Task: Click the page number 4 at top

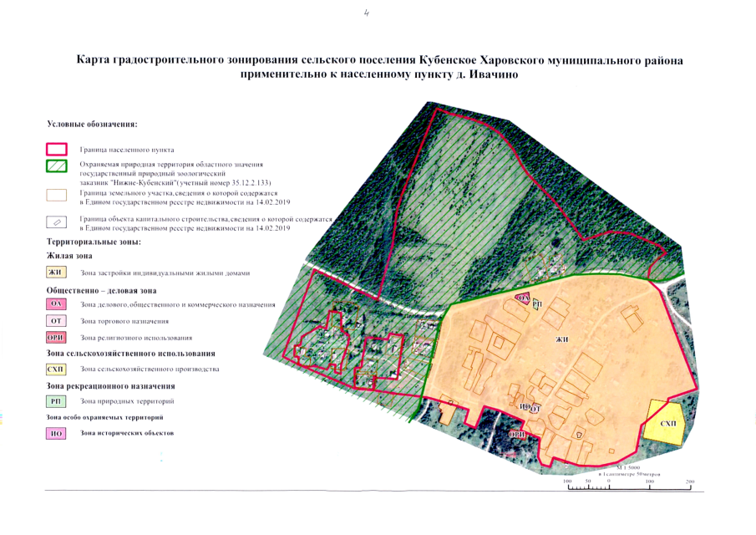Action: 367,13
